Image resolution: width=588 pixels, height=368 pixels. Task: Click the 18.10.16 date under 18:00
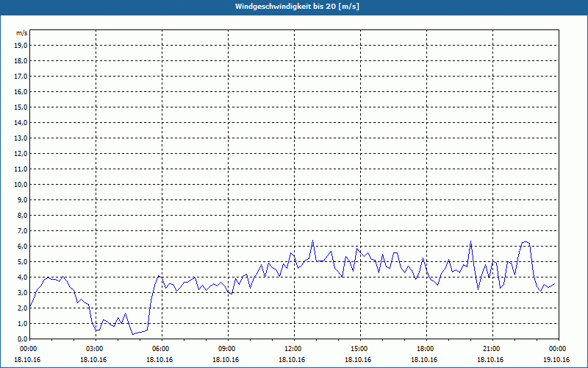[x=424, y=359]
